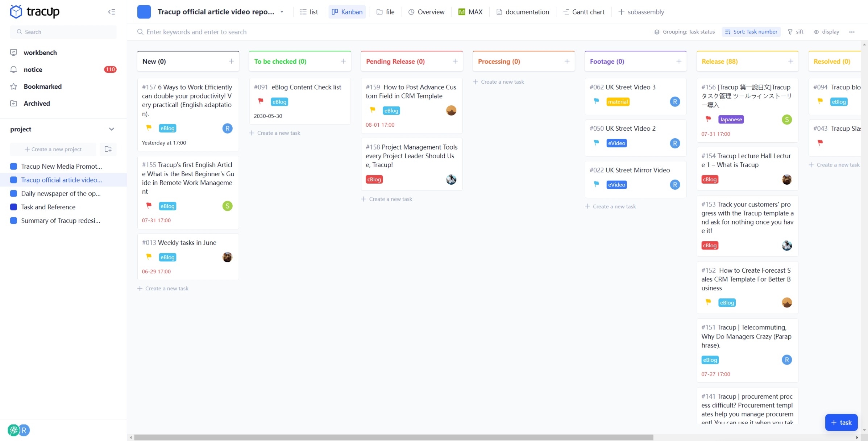The height and width of the screenshot is (441, 868).
Task: Select Task and Reference project
Action: [x=48, y=207]
